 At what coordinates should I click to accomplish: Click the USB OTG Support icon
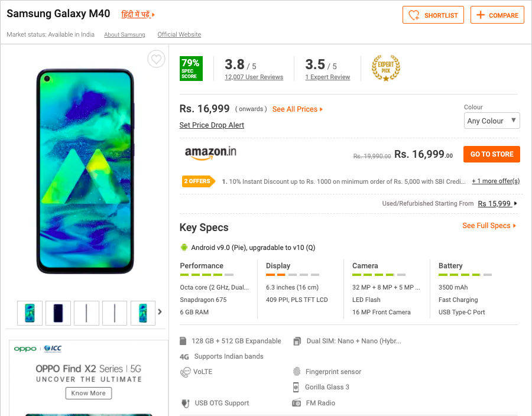[185, 403]
